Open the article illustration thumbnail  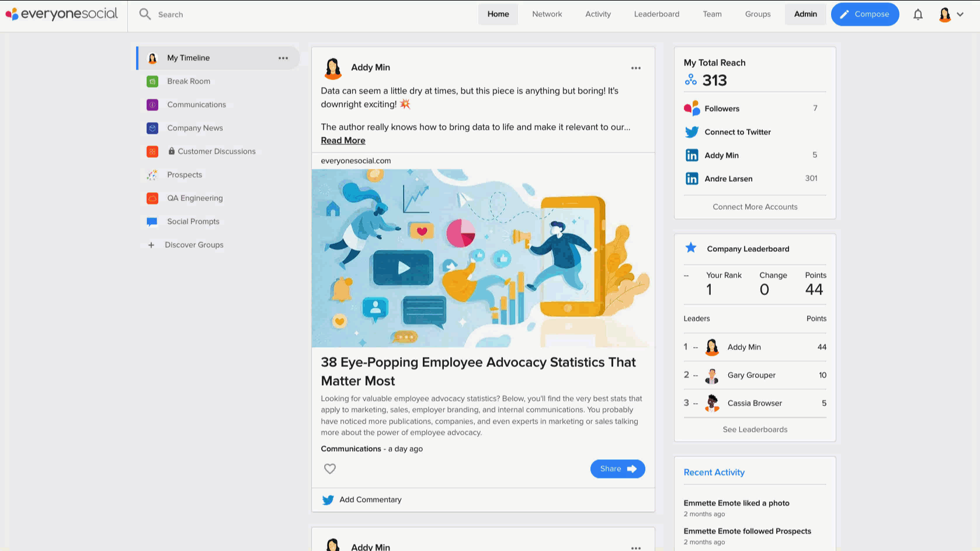483,258
